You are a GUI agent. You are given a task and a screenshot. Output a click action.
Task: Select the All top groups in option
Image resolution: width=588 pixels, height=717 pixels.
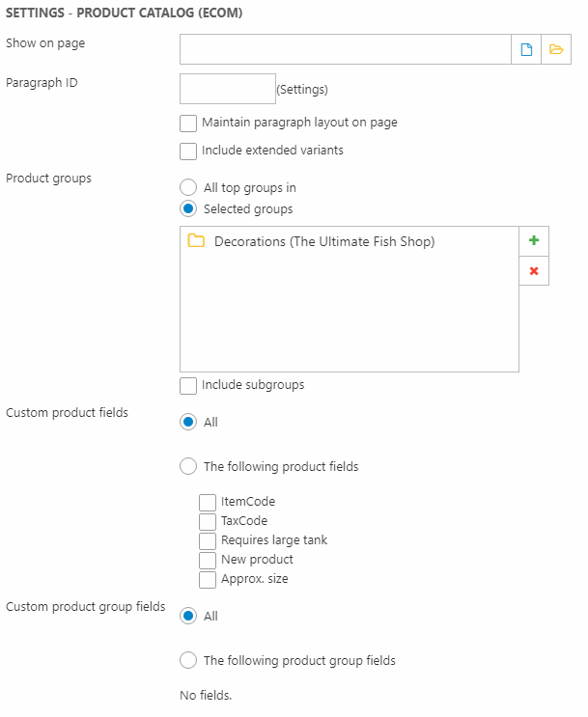tap(189, 188)
